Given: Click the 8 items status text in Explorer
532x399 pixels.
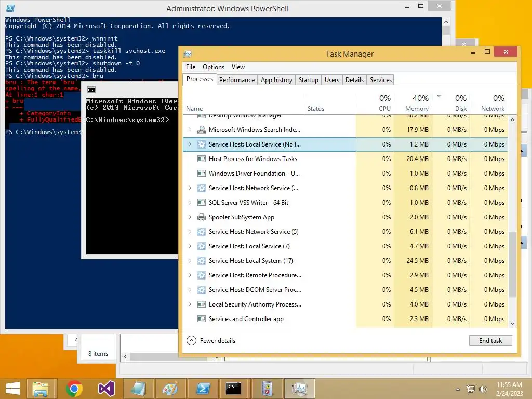Looking at the screenshot, I should point(98,353).
